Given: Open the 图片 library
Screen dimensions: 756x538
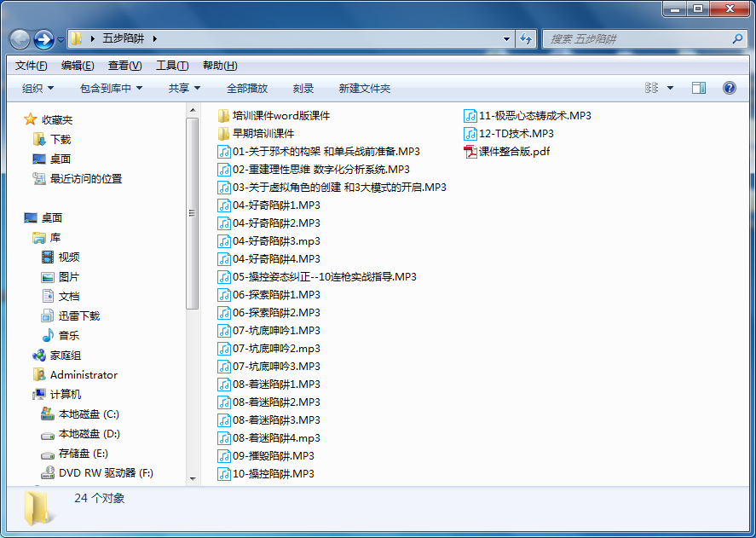Looking at the screenshot, I should coord(61,277).
